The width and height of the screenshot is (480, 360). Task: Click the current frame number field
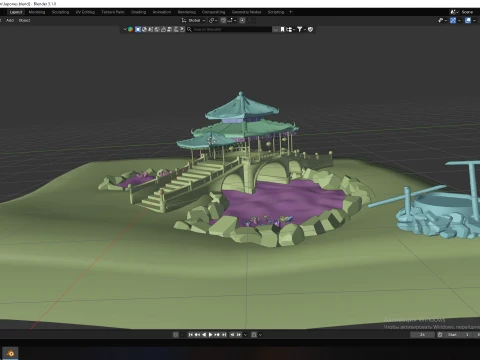click(x=422, y=335)
